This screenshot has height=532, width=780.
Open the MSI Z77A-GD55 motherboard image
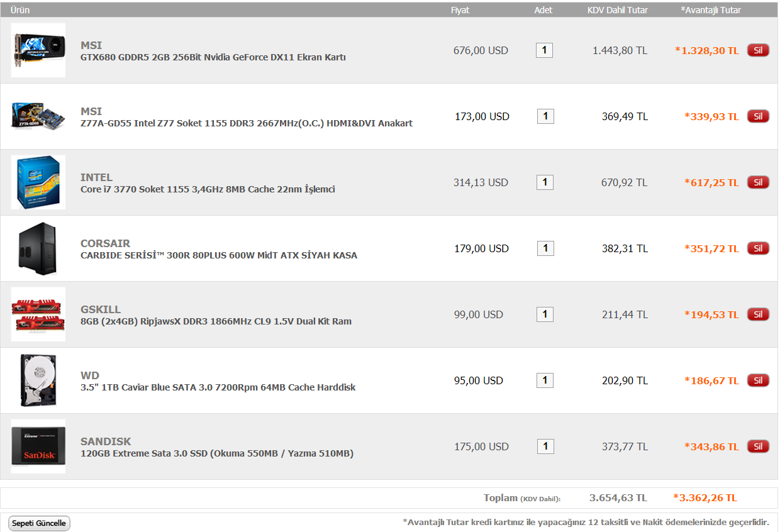tap(38, 116)
